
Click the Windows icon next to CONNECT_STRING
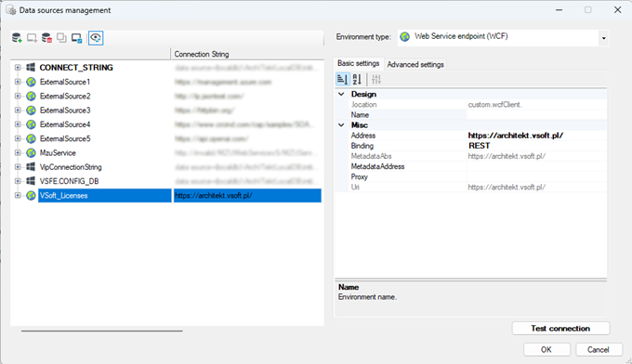31,67
